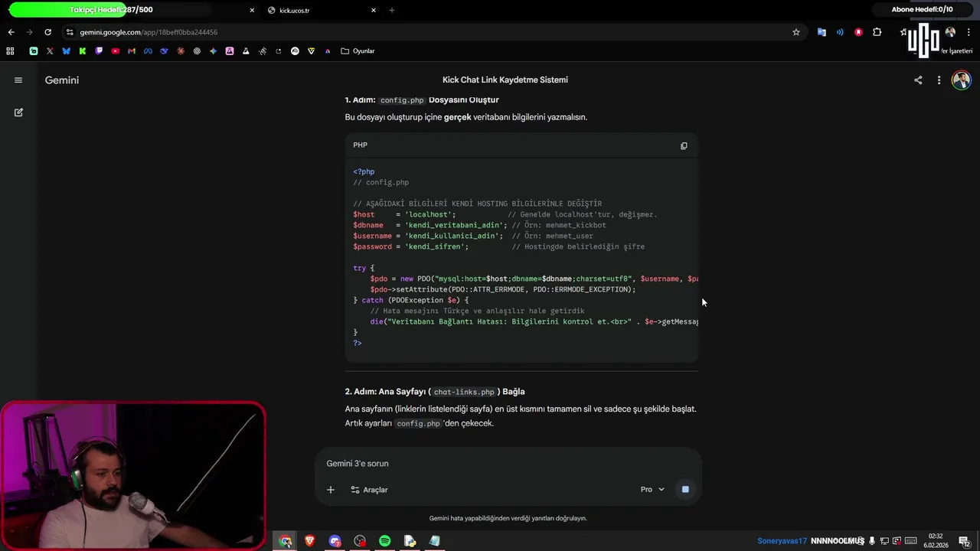Open Google account avatar in Gemini header

click(961, 80)
